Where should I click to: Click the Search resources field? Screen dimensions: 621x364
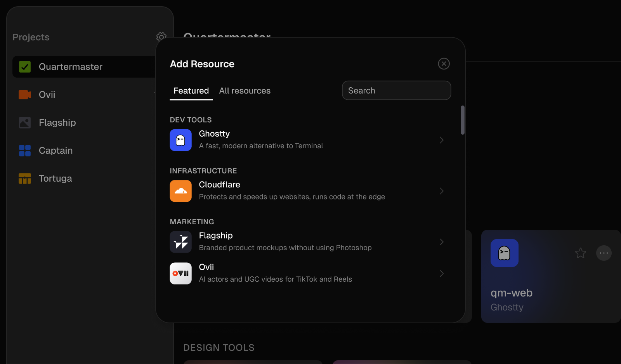coord(397,90)
